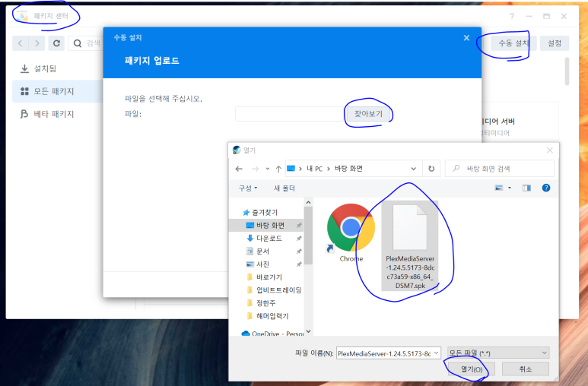This screenshot has height=386, width=588.
Task: Select 즐겨찾기 in navigation tree
Action: (x=260, y=213)
